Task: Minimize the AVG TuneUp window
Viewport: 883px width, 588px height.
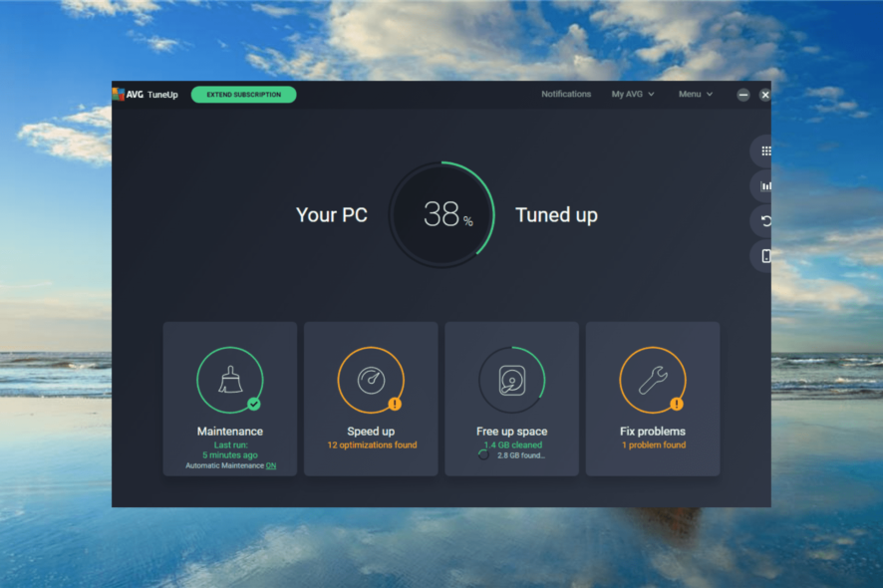Action: click(743, 95)
